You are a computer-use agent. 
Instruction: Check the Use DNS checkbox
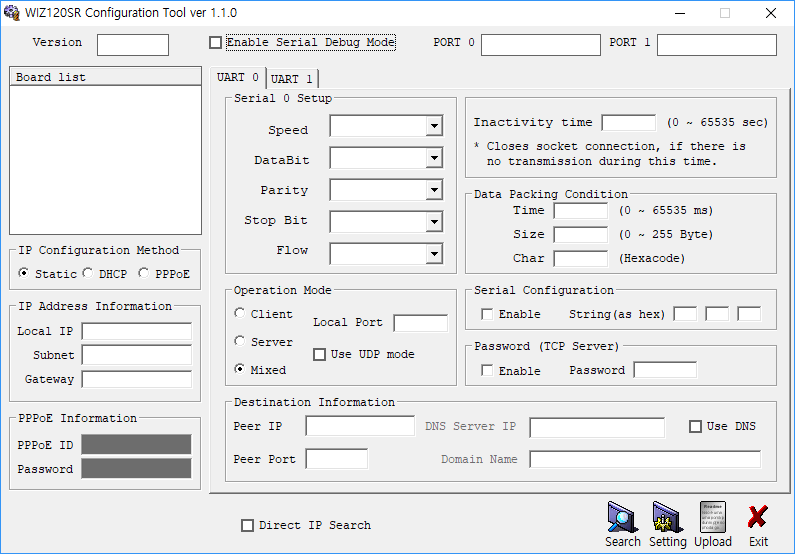pyautogui.click(x=695, y=426)
